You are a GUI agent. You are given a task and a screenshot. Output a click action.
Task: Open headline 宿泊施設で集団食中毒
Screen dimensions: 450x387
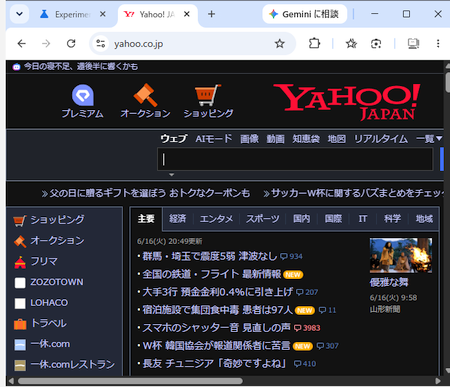point(217,310)
